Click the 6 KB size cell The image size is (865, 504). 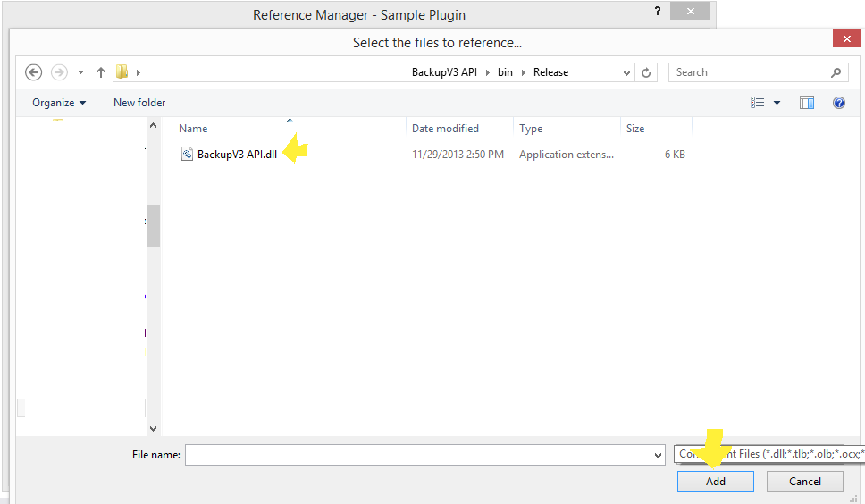tap(675, 155)
